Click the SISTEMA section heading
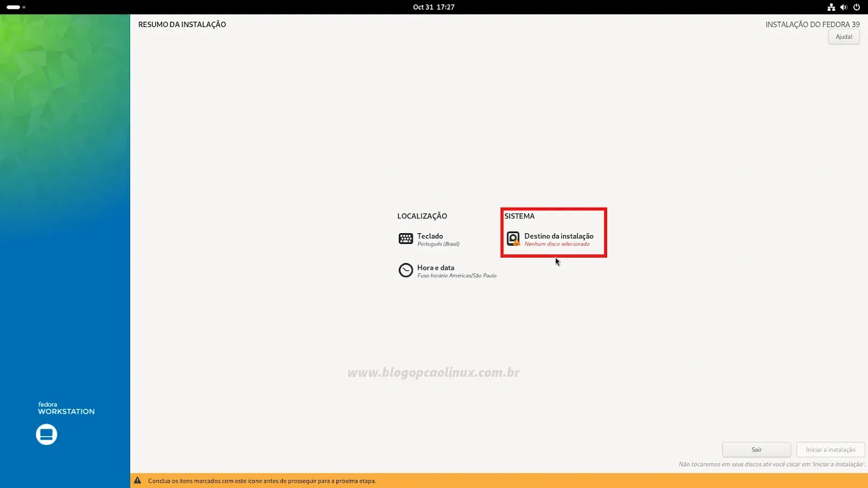Image resolution: width=868 pixels, height=488 pixels. (519, 216)
